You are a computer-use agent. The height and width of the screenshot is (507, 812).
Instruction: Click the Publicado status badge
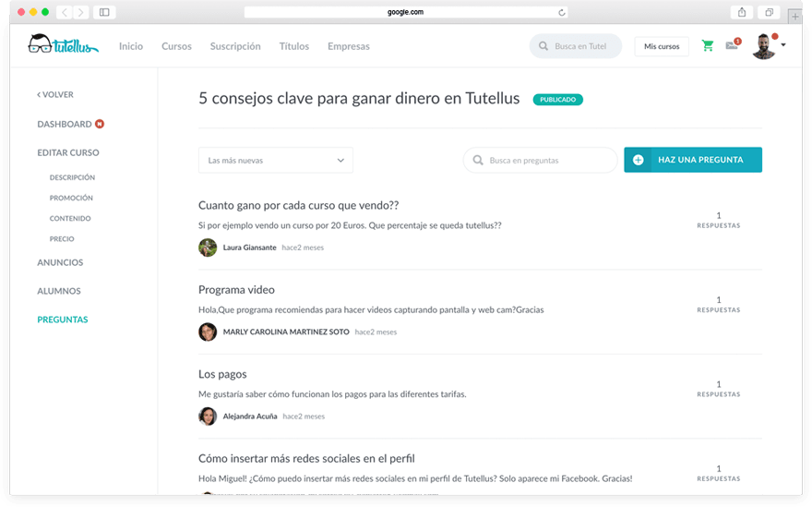coord(557,100)
